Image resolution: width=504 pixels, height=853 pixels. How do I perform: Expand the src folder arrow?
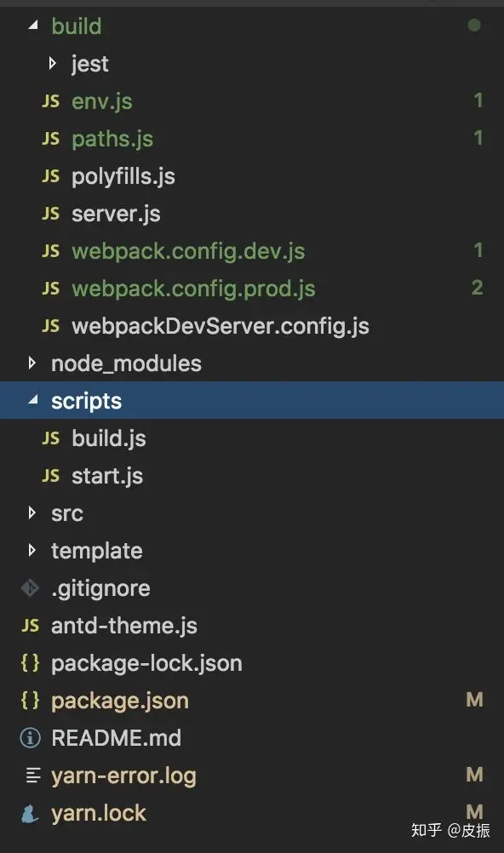32,512
